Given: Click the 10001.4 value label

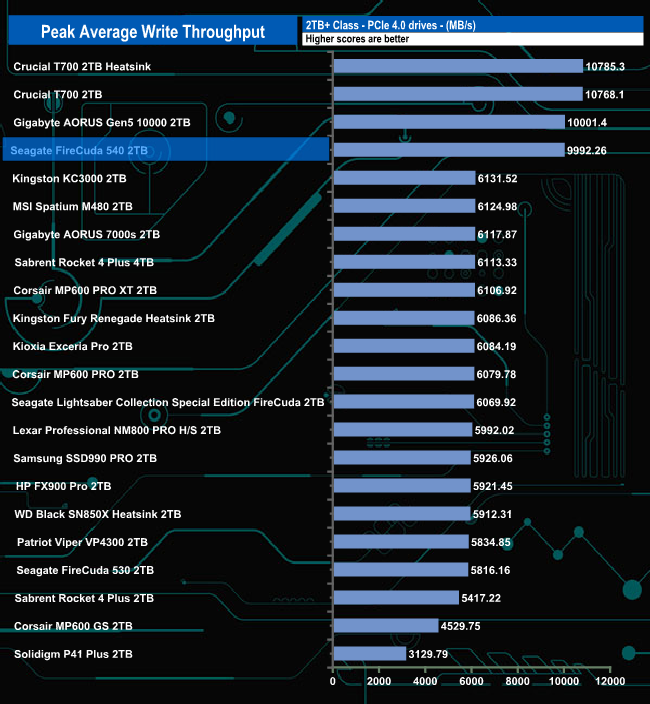Looking at the screenshot, I should 587,123.
